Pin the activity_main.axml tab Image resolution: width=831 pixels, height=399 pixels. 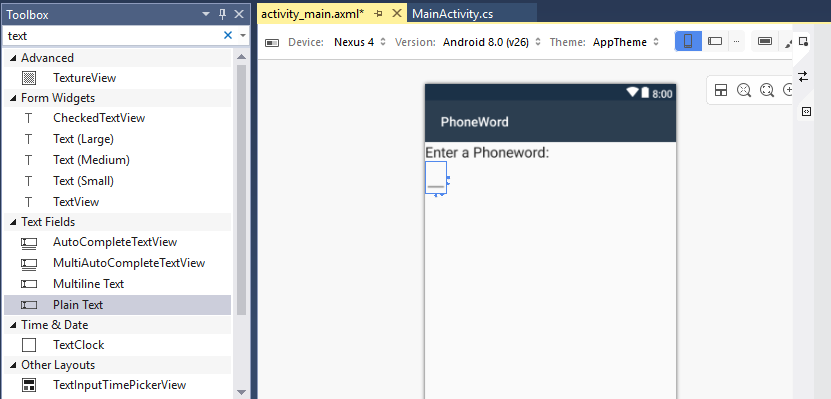(378, 14)
